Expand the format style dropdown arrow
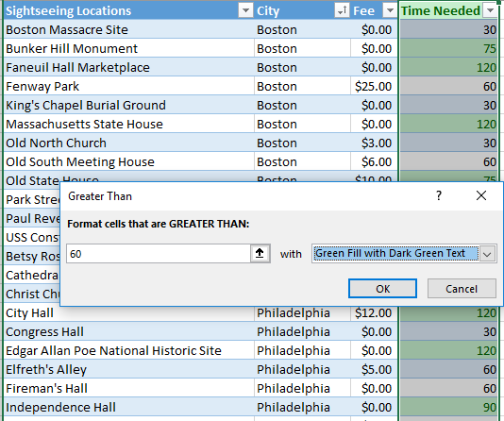This screenshot has height=421, width=504. click(x=487, y=254)
